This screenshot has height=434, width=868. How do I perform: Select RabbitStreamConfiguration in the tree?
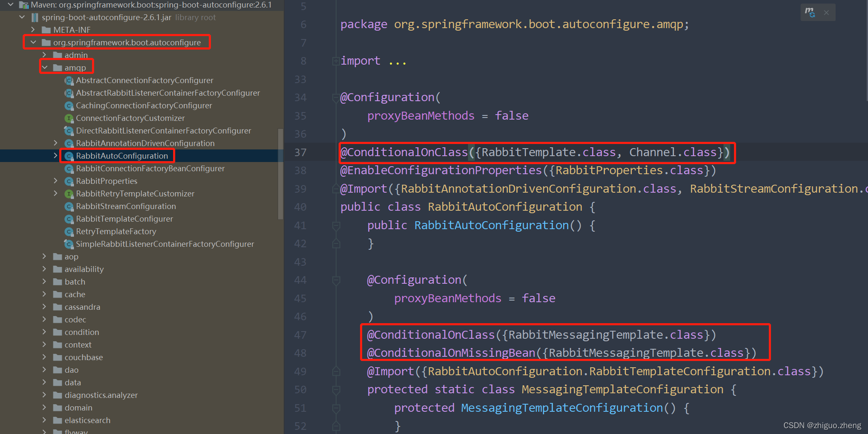click(126, 206)
